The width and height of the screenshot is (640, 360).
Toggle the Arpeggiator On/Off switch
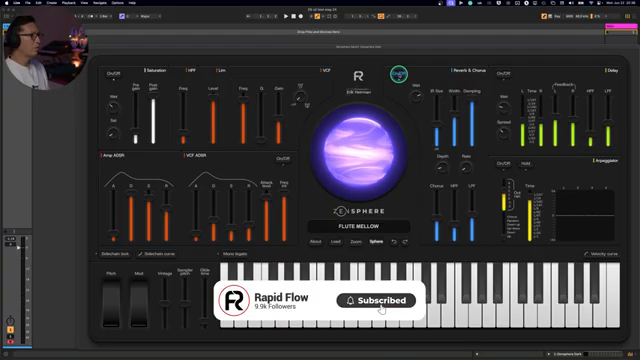click(x=503, y=164)
